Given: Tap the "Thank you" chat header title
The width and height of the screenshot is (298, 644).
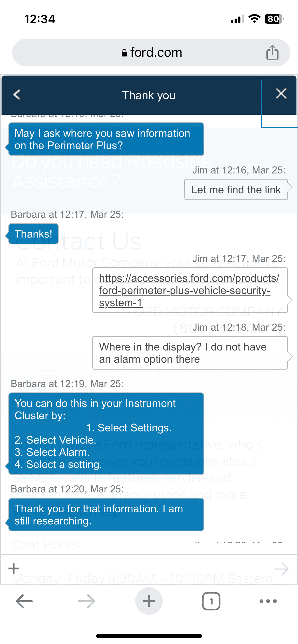Looking at the screenshot, I should pos(149,95).
